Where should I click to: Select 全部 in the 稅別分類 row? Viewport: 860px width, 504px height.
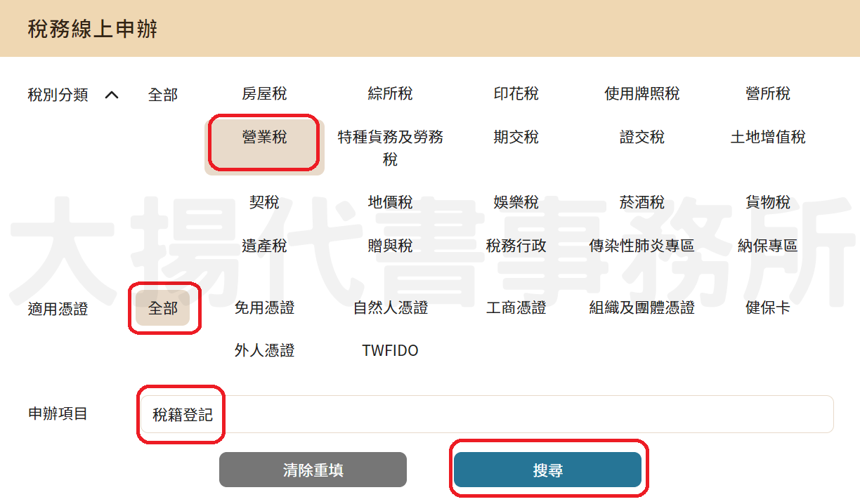point(163,95)
